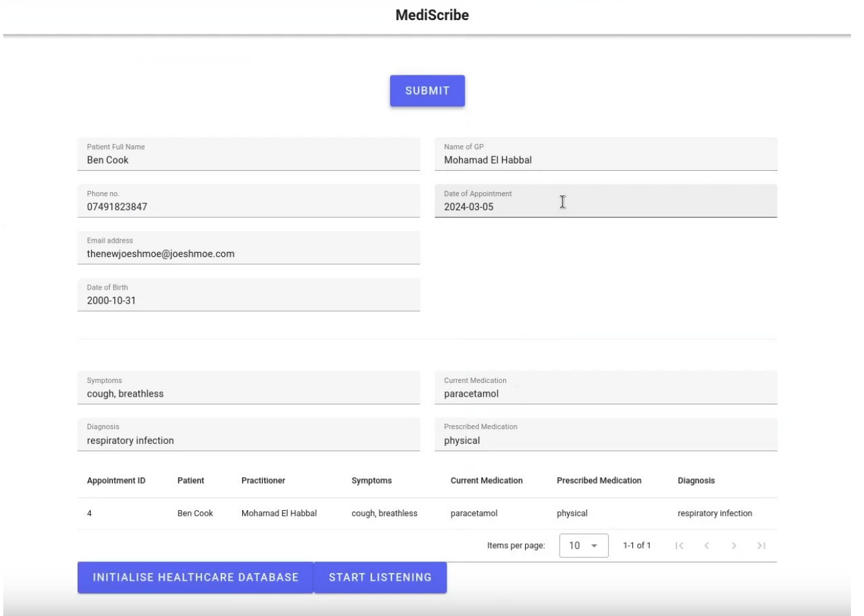Screen dimensions: 864x616
Task: Click into the Date of Birth field
Action: (248, 301)
